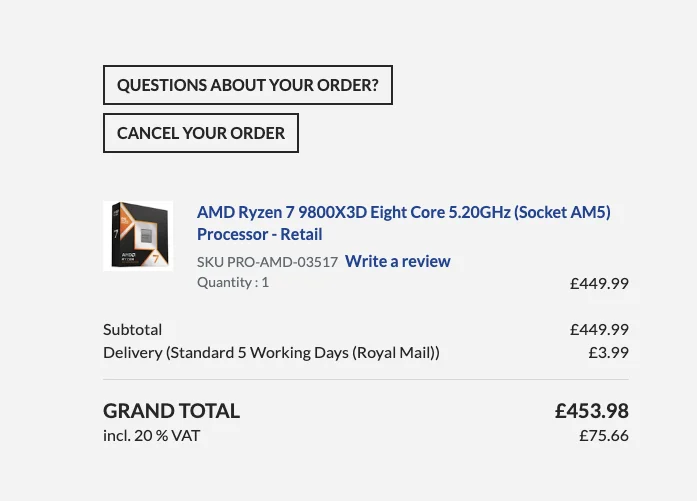
Task: Select the £449.99 Subtotal amount
Action: coord(599,329)
